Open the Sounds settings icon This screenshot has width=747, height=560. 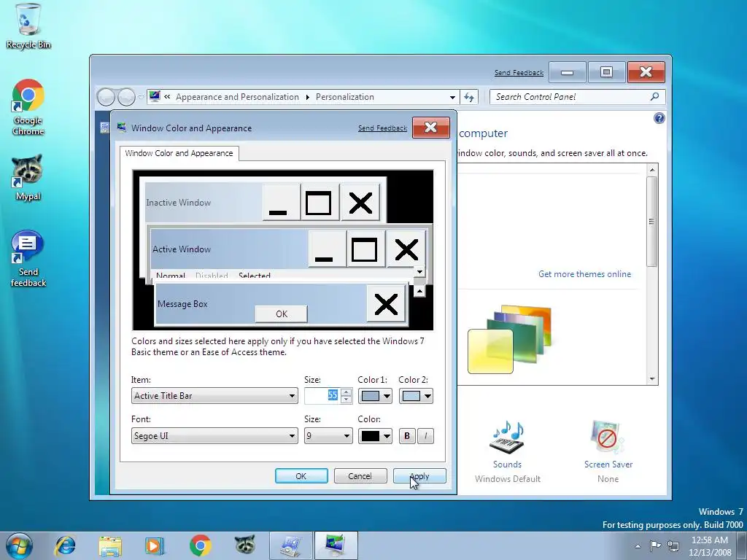[507, 437]
